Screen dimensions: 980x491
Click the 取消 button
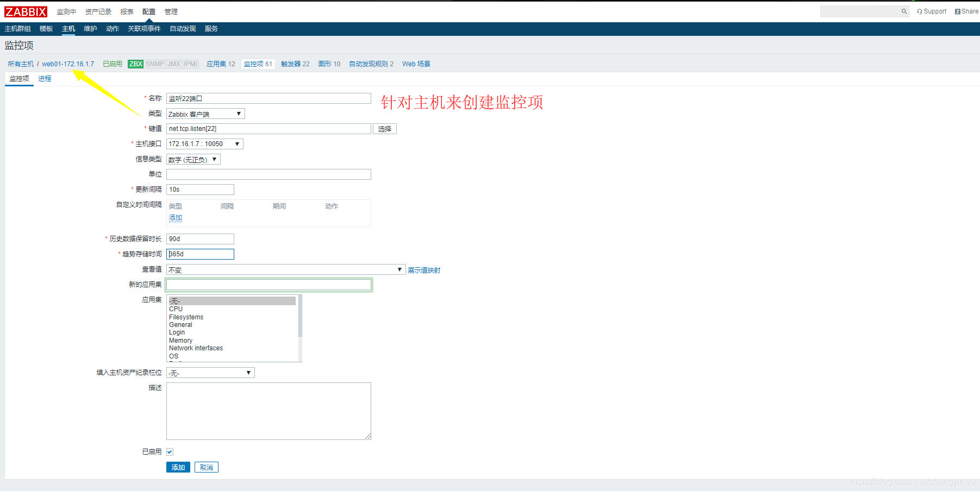[x=206, y=467]
